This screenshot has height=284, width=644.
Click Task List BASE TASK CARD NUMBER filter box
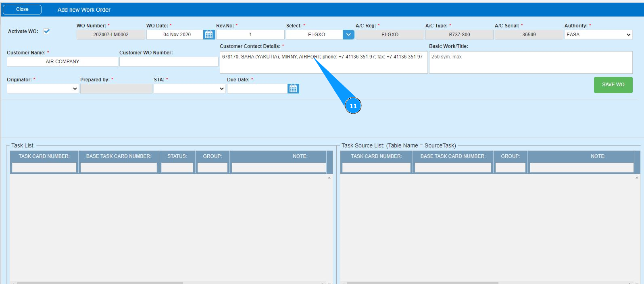119,168
